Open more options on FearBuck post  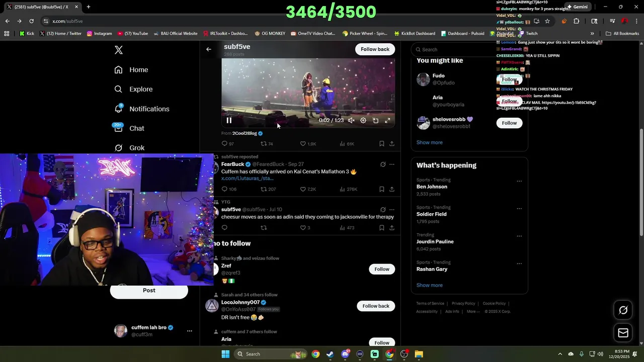[x=392, y=164]
